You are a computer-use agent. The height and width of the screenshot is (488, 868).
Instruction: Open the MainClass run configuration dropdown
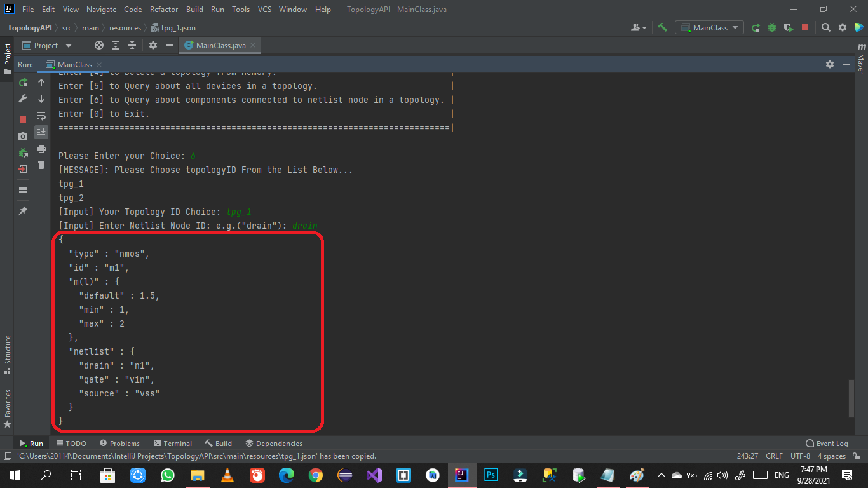[709, 27]
